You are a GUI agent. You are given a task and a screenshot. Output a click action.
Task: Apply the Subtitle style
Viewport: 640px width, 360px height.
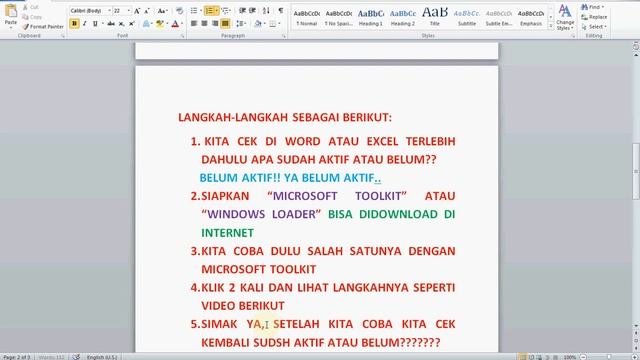pos(467,18)
